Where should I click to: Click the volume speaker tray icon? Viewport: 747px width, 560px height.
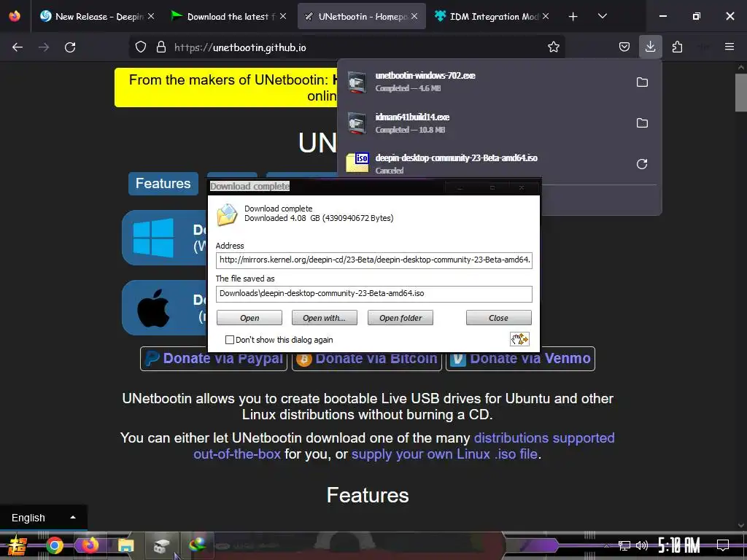pos(642,545)
